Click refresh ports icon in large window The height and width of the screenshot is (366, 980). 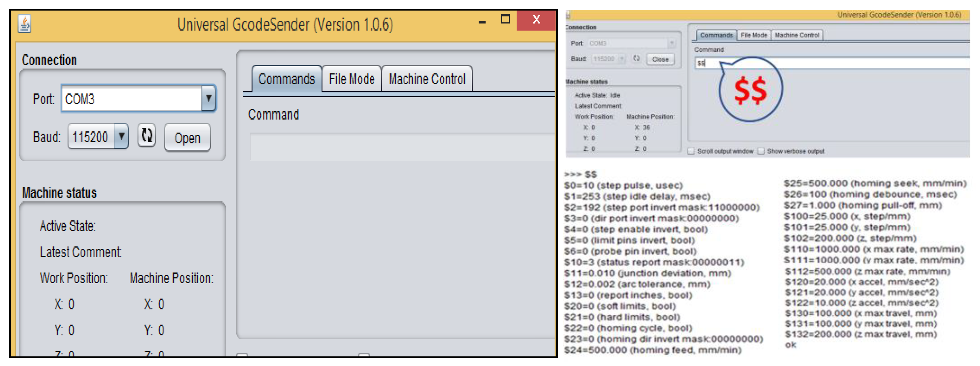(147, 136)
